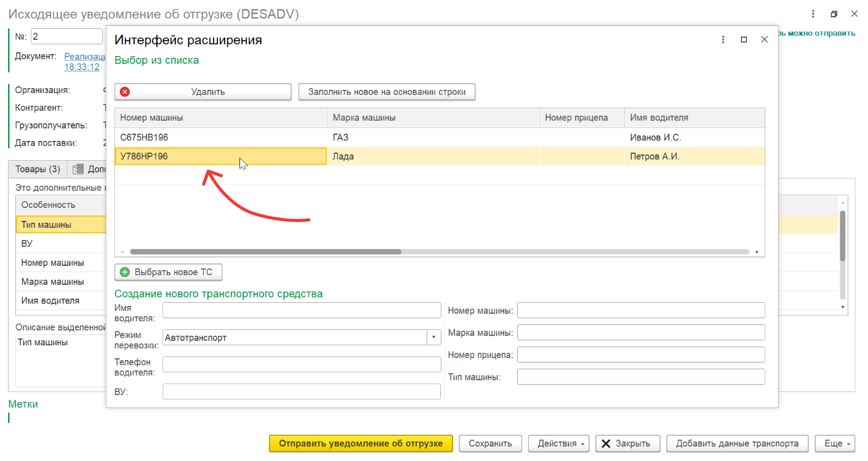Sort by Марка машины column header
The width and height of the screenshot is (868, 461).
[x=433, y=118]
